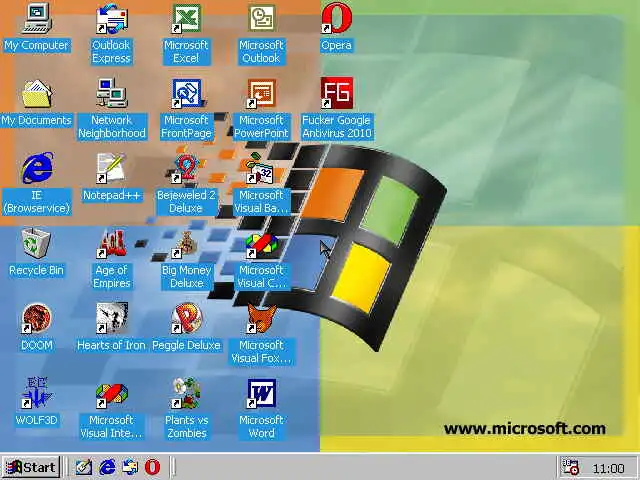Click the task scheduler tray icon
This screenshot has height=480, width=640.
tap(571, 467)
